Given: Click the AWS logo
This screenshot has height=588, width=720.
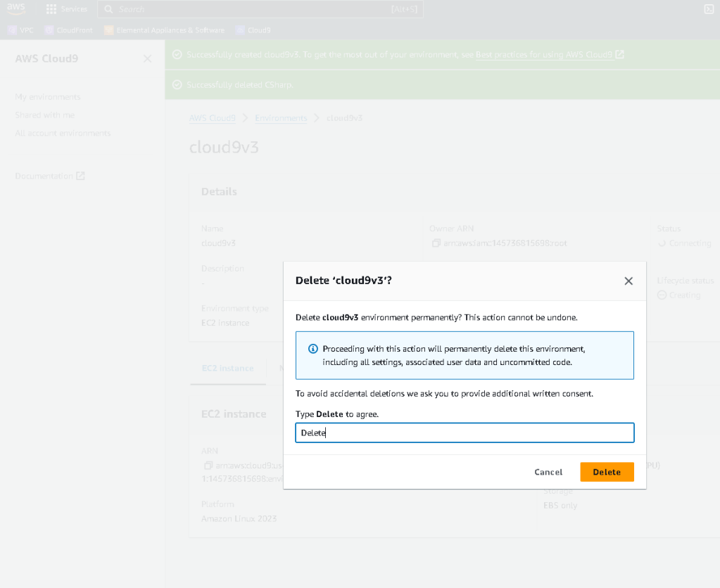Looking at the screenshot, I should click(x=16, y=8).
